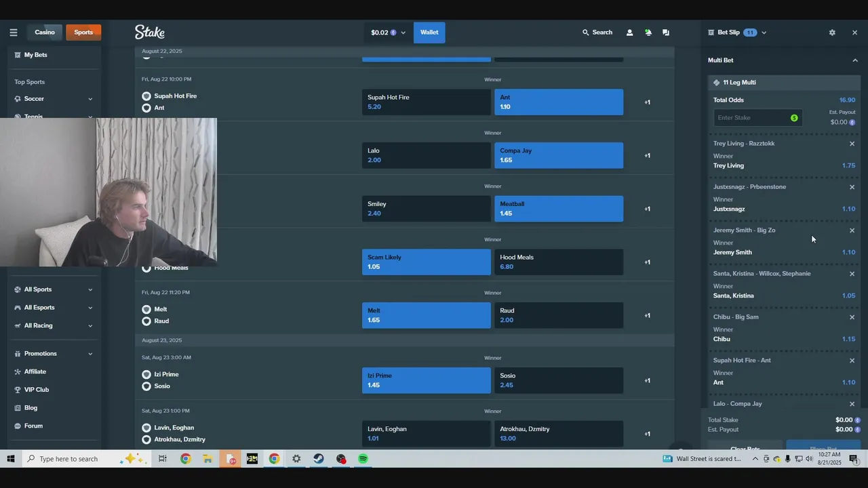Viewport: 868px width, 488px height.
Task: Show +1 more markets for Supah Hot Fire vs Ant
Action: [x=647, y=102]
